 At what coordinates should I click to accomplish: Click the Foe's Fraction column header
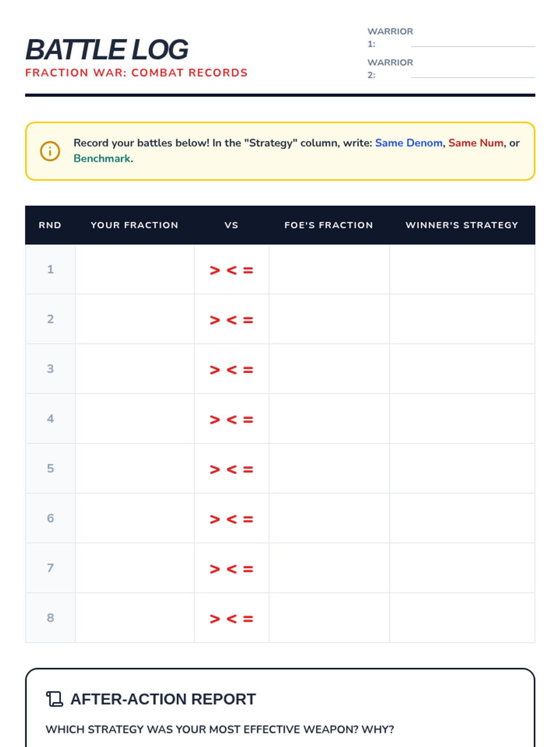pos(329,225)
